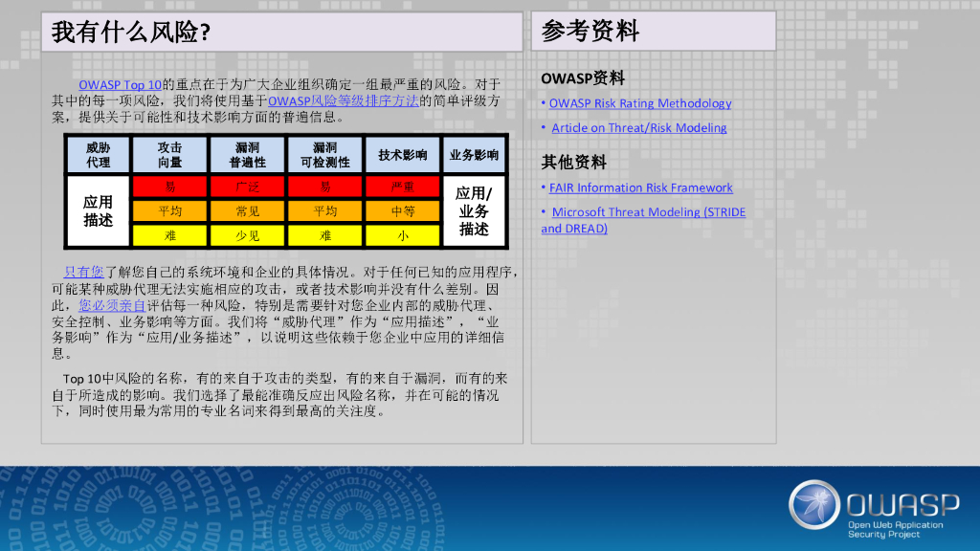Click the OWASP资料 heading
Viewport: 980px width, 551px height.
[x=583, y=78]
